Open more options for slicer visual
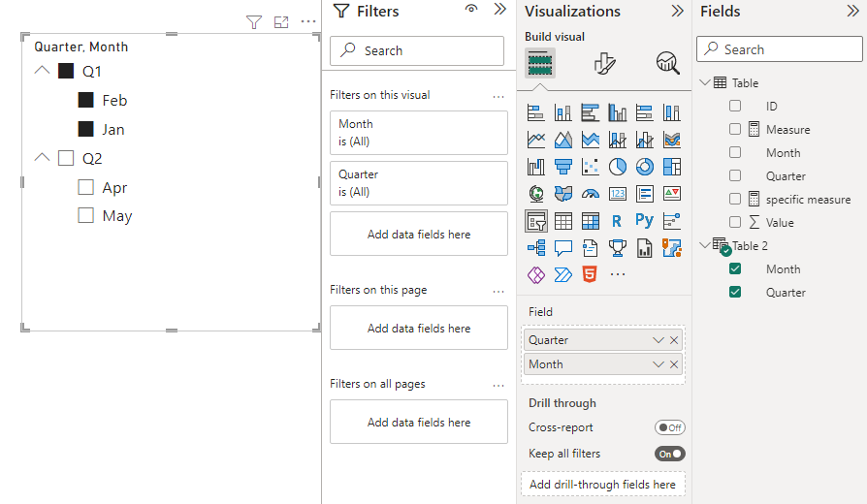Viewport: 867px width, 504px height. point(308,22)
